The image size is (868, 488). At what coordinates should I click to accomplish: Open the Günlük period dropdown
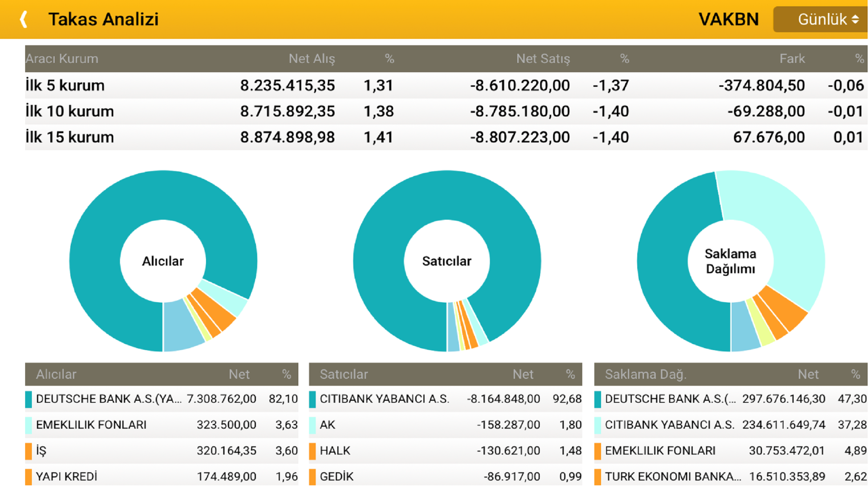[821, 19]
